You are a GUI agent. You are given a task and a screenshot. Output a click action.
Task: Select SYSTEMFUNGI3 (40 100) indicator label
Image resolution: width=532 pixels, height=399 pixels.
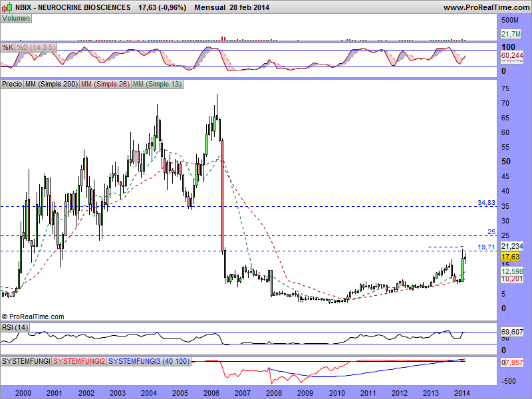tap(149, 361)
